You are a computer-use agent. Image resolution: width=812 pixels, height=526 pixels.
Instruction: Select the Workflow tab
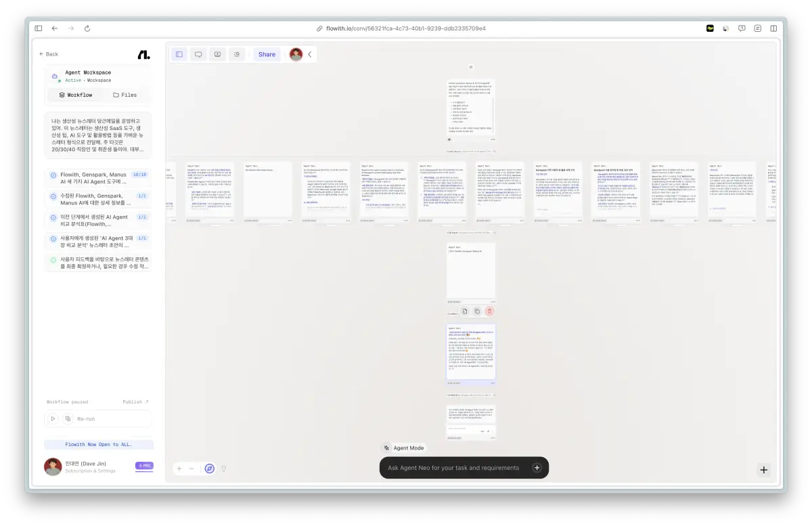click(x=75, y=95)
